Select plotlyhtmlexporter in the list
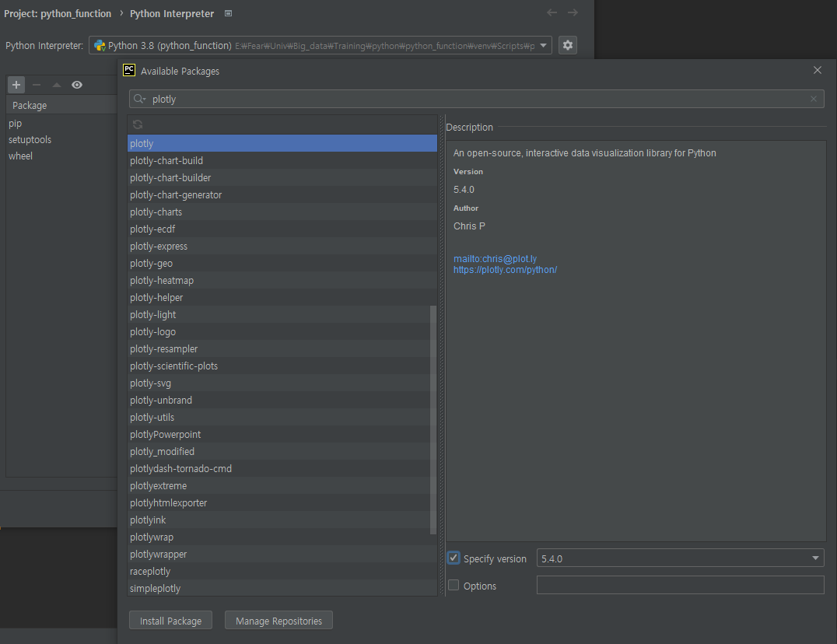Viewport: 837px width, 644px height. pyautogui.click(x=278, y=502)
